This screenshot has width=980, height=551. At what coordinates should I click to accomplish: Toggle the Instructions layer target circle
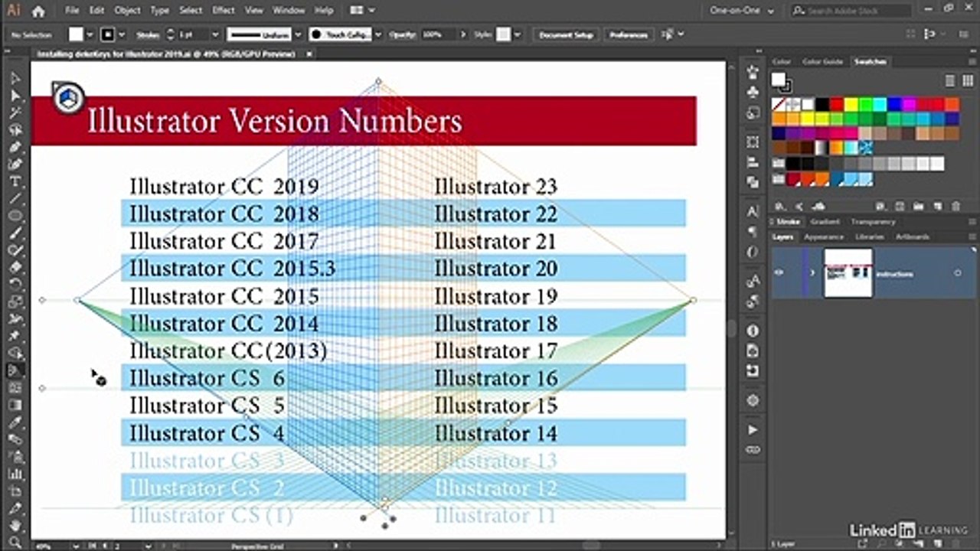pos(957,273)
